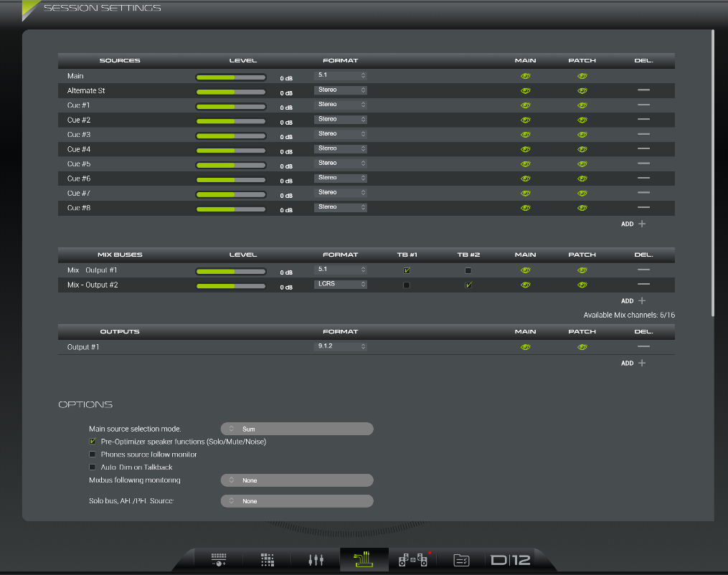This screenshot has width=728, height=575.
Task: Open the monitoring control page icon
Action: pyautogui.click(x=219, y=560)
